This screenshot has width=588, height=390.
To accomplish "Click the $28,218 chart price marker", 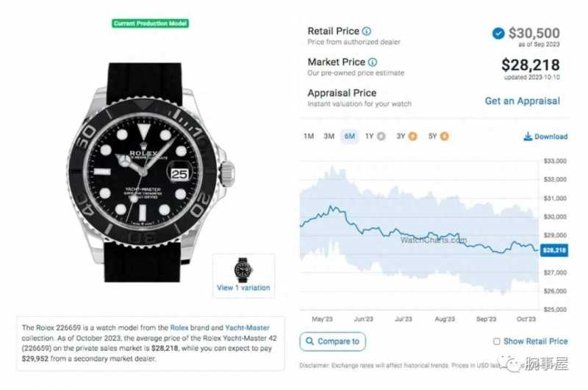I will tap(554, 250).
